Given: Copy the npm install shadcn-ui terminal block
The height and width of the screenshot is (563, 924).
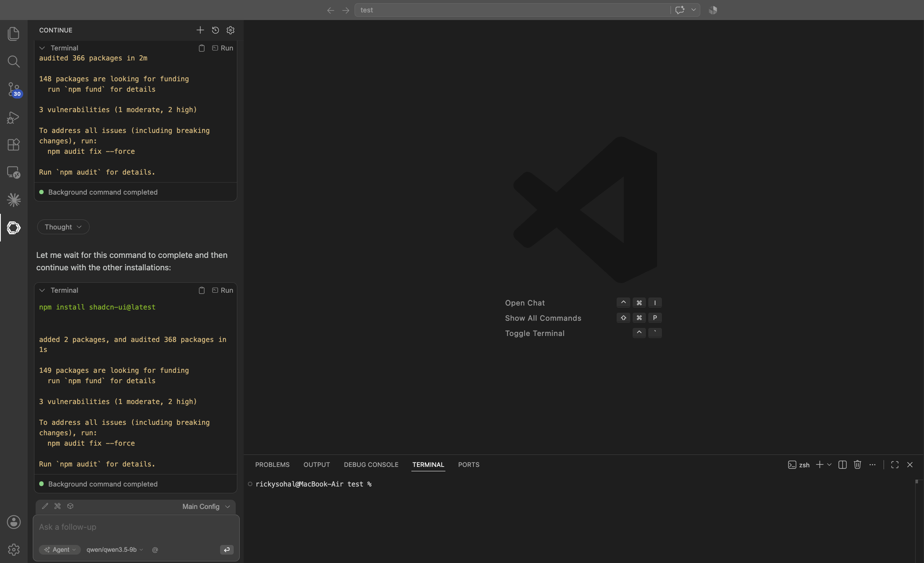Looking at the screenshot, I should pos(202,290).
